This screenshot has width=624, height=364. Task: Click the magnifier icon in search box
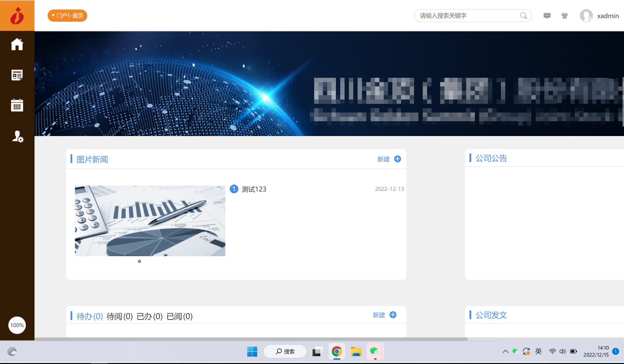pyautogui.click(x=523, y=16)
